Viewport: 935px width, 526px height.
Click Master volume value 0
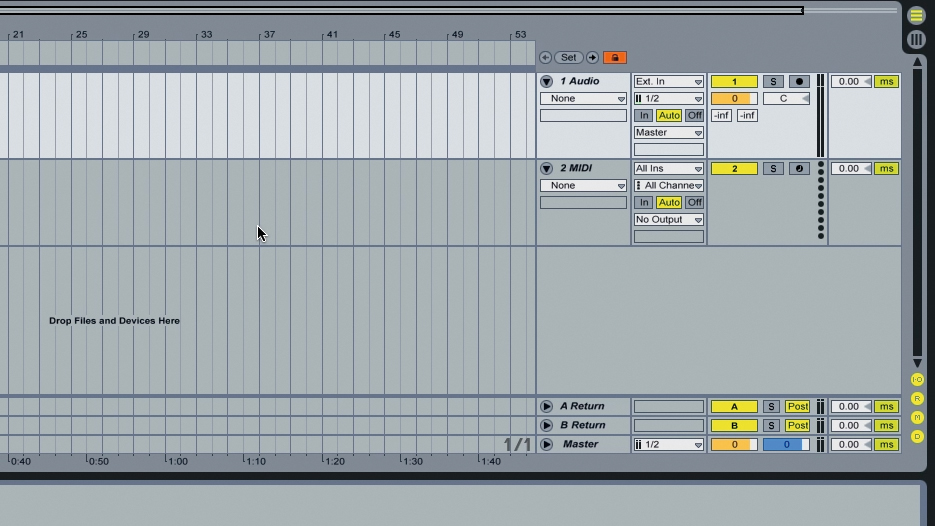pyautogui.click(x=734, y=444)
